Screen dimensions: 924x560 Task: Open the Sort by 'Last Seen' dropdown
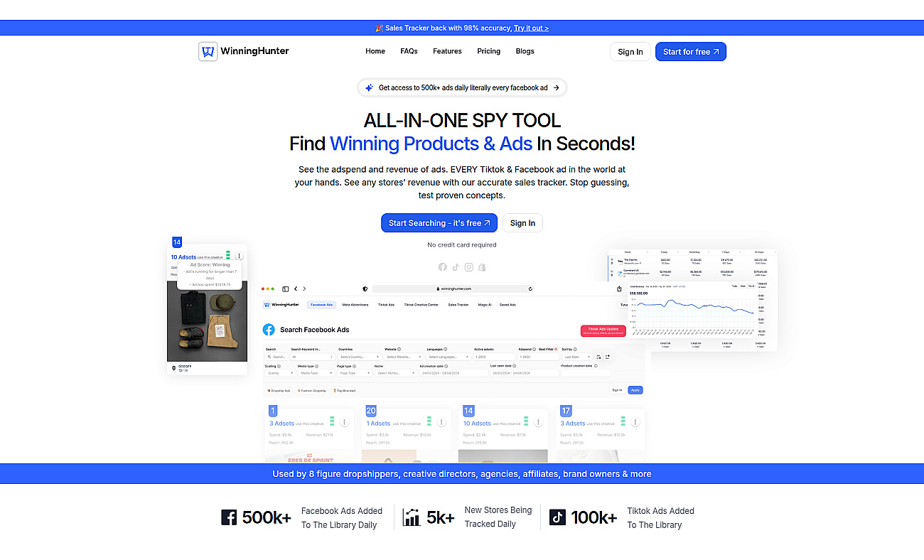pyautogui.click(x=576, y=357)
